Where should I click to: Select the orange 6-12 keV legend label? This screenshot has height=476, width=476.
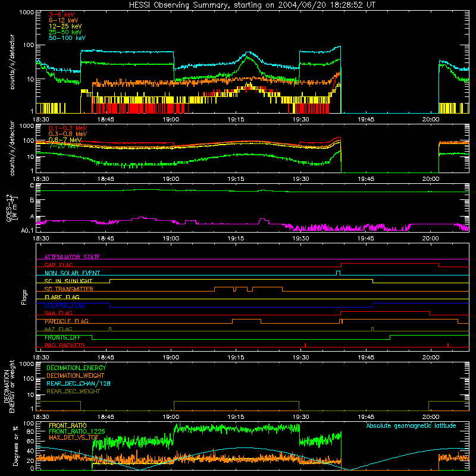pyautogui.click(x=64, y=20)
